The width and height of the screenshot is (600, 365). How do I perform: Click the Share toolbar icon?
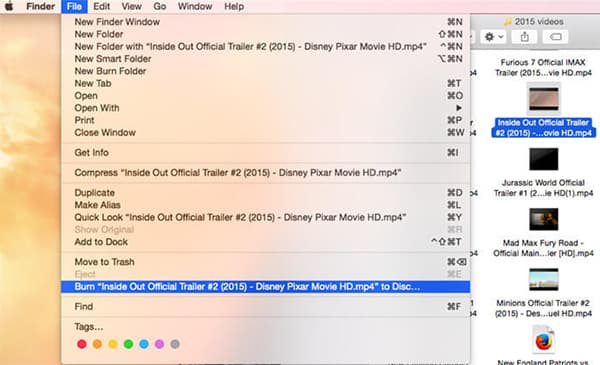coord(525,37)
